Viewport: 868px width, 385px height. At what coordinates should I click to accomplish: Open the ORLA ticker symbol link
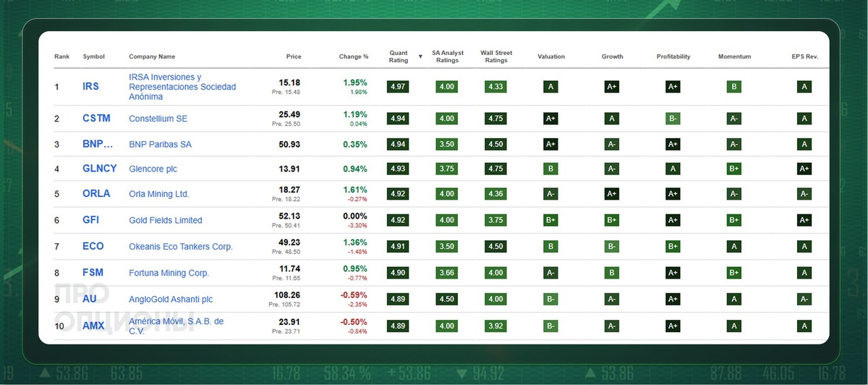click(96, 194)
